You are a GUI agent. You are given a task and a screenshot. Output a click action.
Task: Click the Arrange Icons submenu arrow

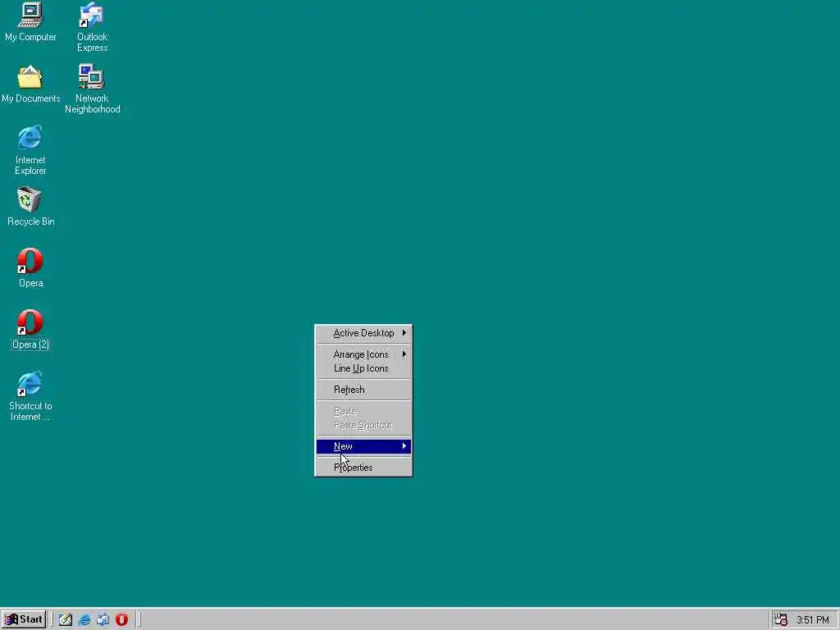(x=404, y=354)
